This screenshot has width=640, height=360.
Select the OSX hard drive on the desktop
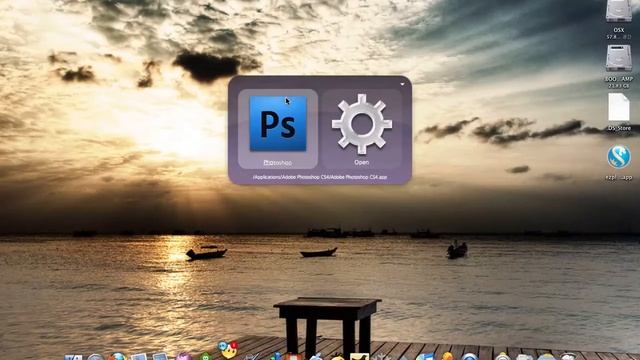[x=619, y=11]
